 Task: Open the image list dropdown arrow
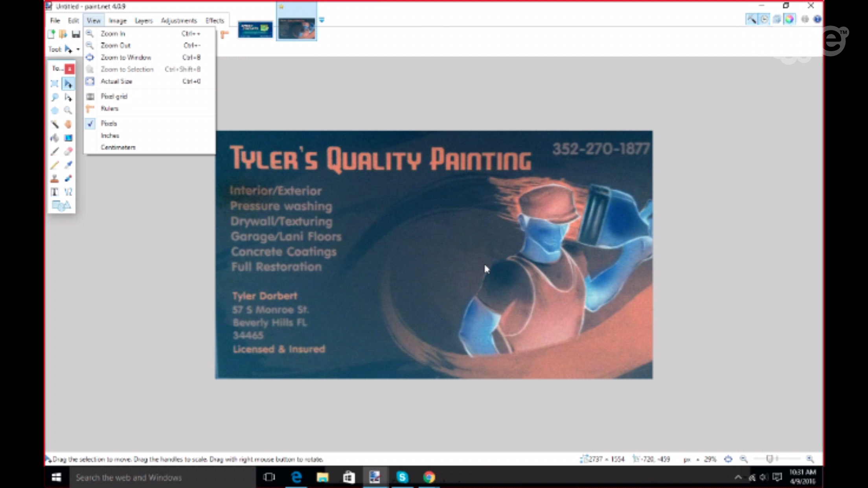pos(322,20)
